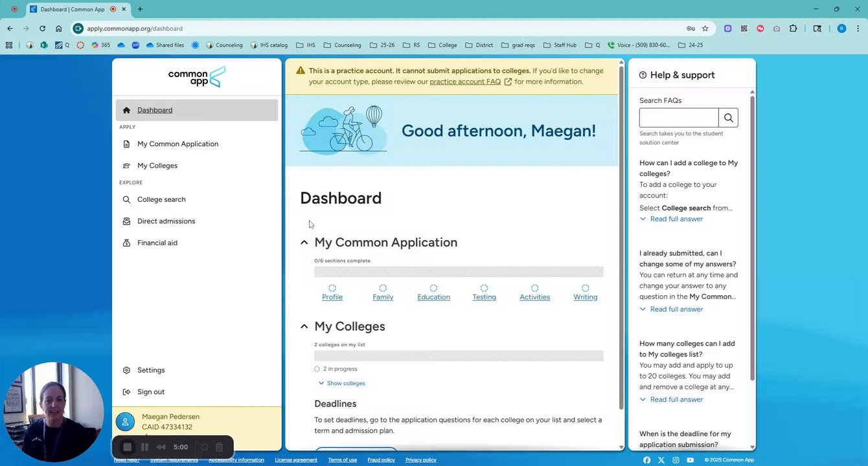Click the Sign out option
Image resolution: width=868 pixels, height=466 pixels.
click(x=197, y=392)
